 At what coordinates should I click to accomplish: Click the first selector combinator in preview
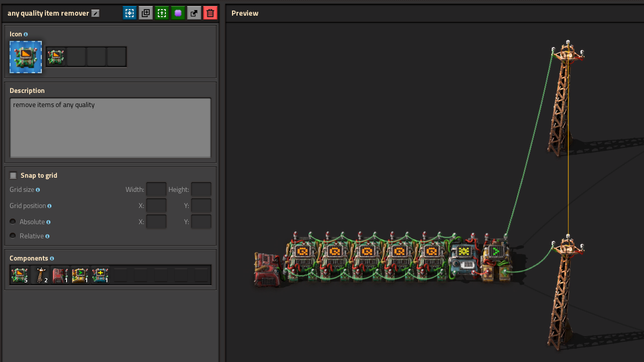[302, 257]
